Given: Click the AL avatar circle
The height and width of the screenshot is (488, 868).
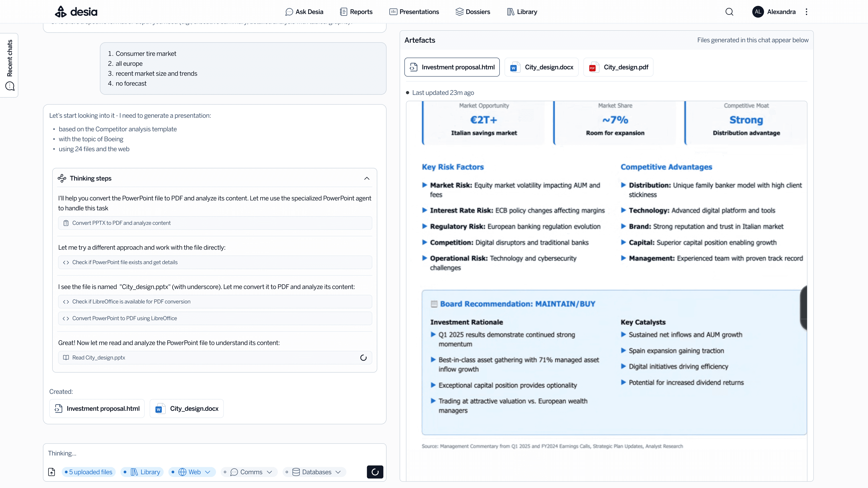Looking at the screenshot, I should pyautogui.click(x=758, y=12).
